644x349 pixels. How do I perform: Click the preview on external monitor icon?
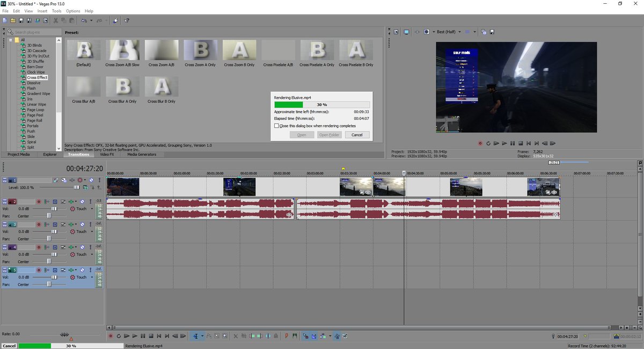[406, 32]
